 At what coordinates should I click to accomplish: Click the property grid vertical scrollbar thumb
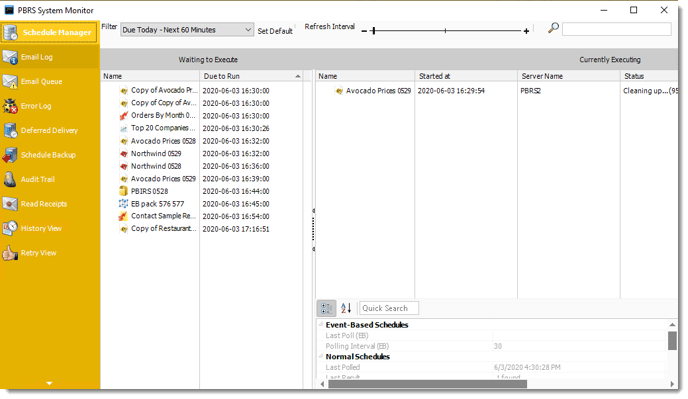[672, 341]
